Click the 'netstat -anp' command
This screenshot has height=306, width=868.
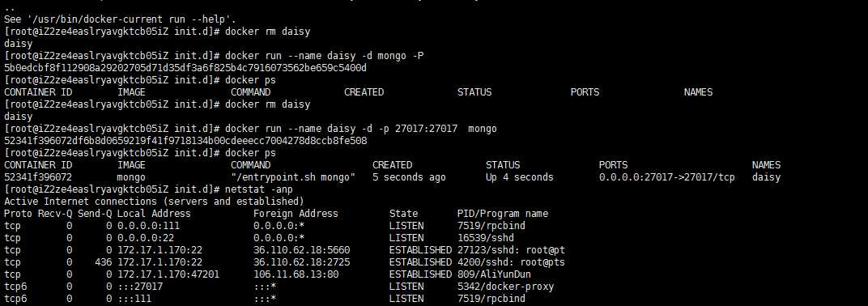(259, 189)
